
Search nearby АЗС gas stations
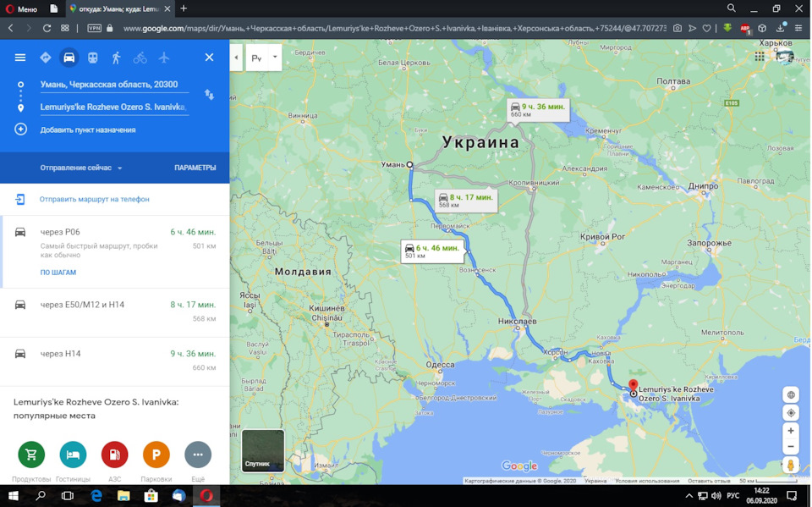click(115, 455)
